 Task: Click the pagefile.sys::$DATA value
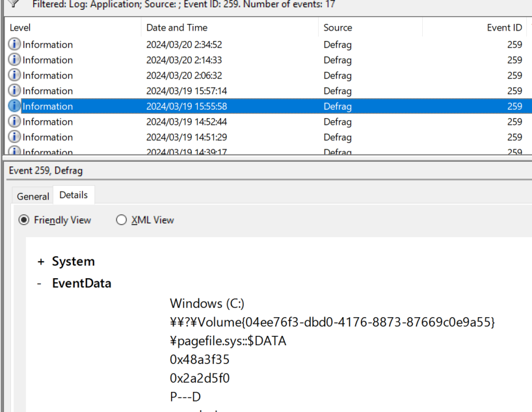click(228, 341)
